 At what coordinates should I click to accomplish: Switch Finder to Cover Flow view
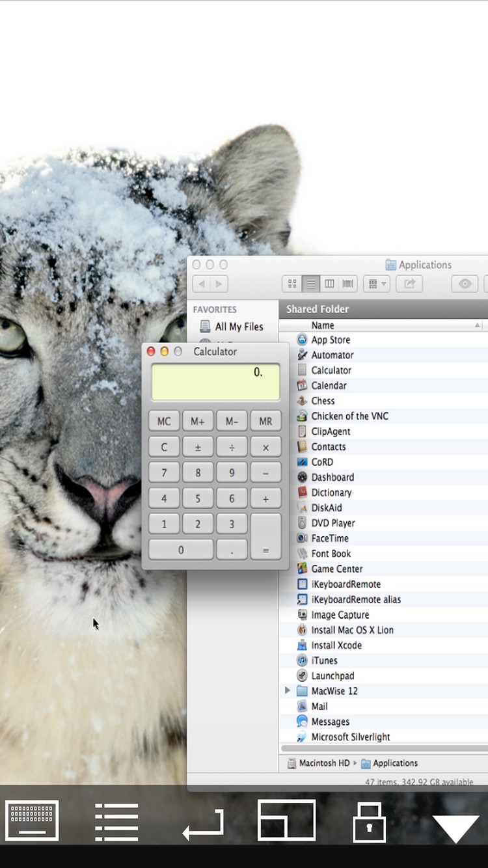point(348,284)
